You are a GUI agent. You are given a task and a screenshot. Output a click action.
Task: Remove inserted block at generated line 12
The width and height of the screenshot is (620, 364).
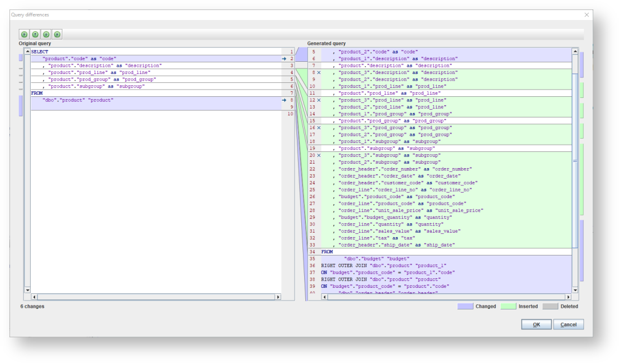pos(319,100)
